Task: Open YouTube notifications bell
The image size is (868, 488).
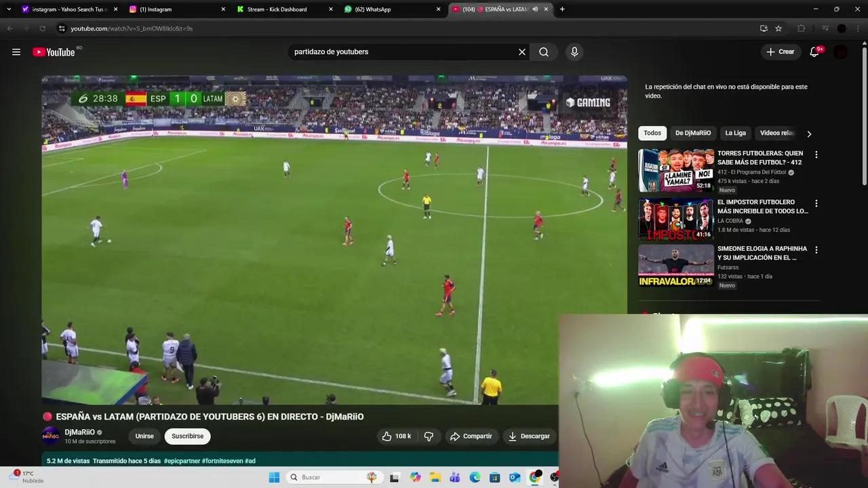Action: click(x=814, y=52)
